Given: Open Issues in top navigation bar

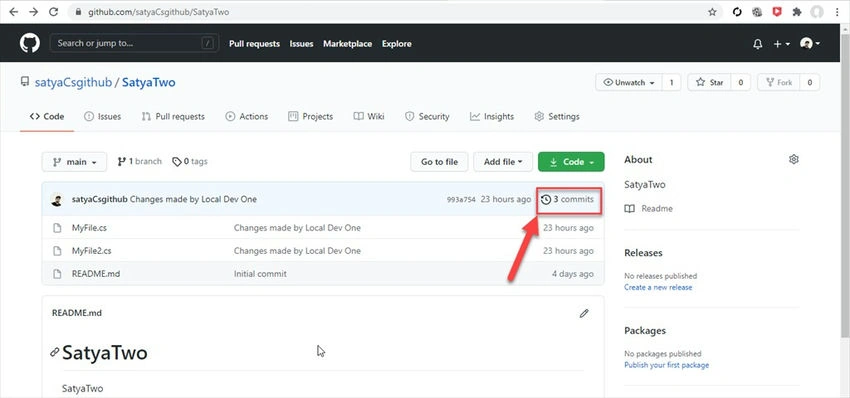Looking at the screenshot, I should point(301,44).
